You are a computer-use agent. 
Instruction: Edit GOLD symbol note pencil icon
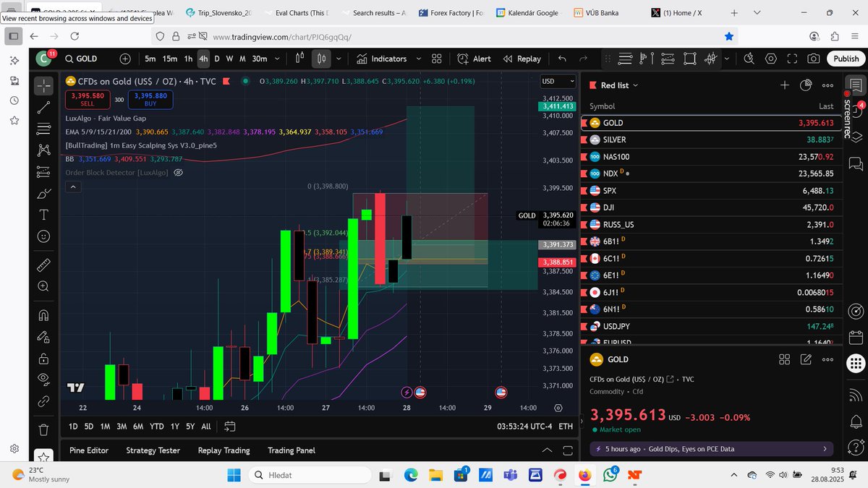[806, 359]
